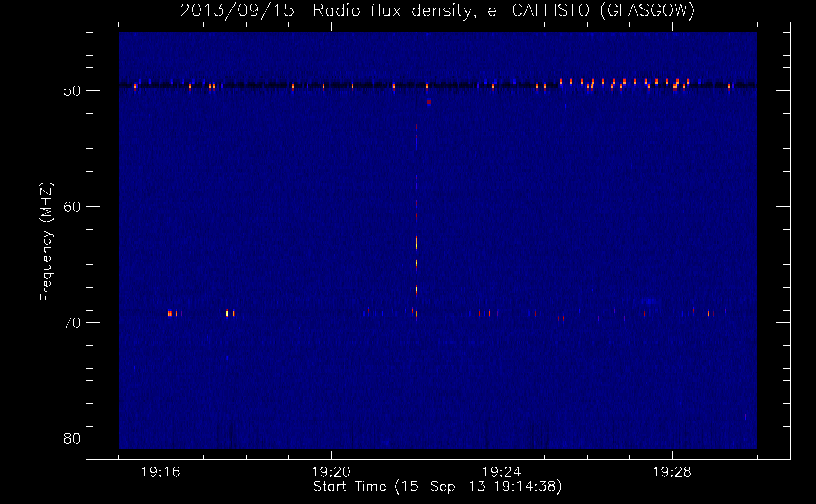Select the 'Frequency (MHZ)' y-axis label
816x504 pixels.
[x=46, y=242]
